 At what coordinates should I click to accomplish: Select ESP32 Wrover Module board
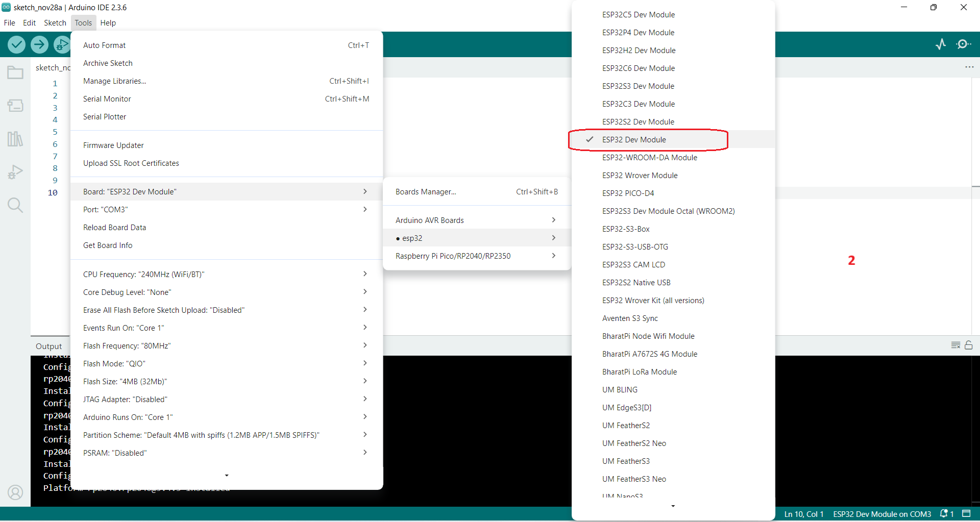[673, 175]
